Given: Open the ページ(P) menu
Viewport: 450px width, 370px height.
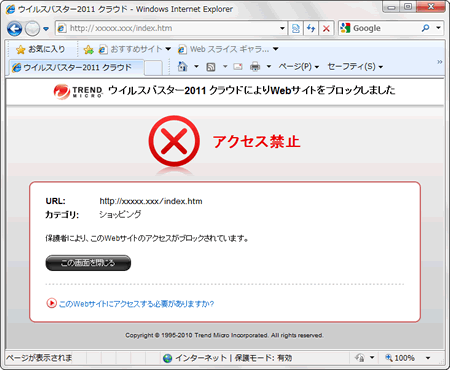Looking at the screenshot, I should (299, 67).
